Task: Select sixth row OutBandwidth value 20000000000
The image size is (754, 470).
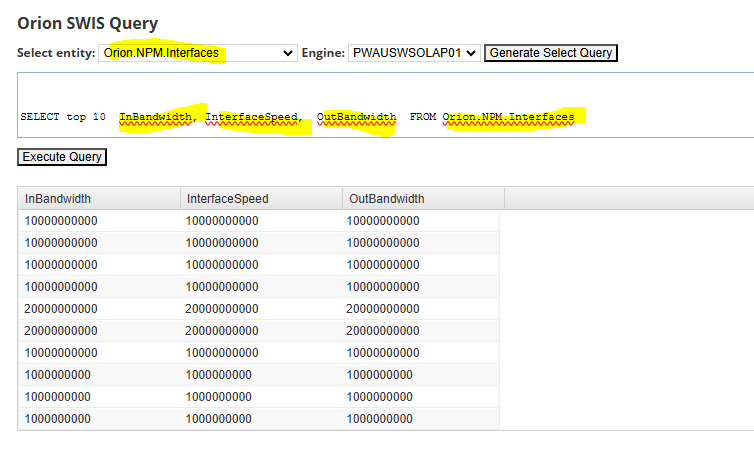Action: click(x=383, y=331)
